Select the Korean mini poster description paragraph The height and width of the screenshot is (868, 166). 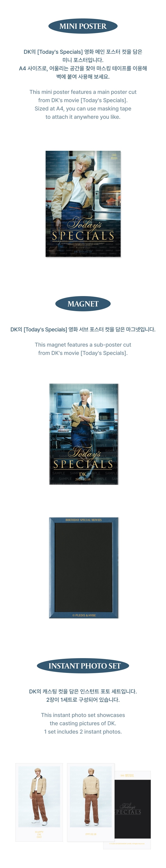[83, 64]
